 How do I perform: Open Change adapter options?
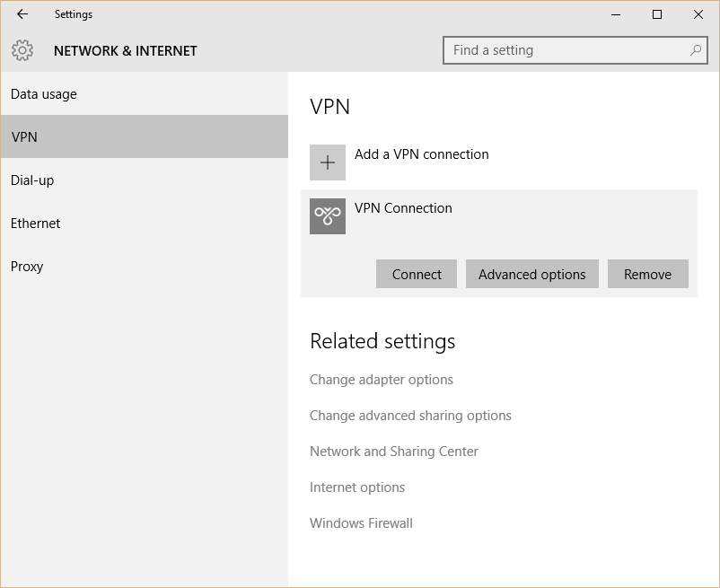coord(381,379)
